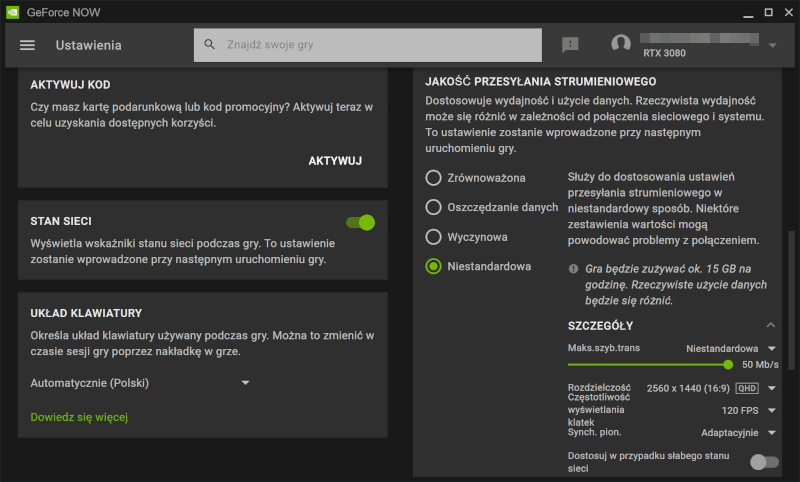Close the GeForce NOW window
800x482 pixels.
[789, 12]
